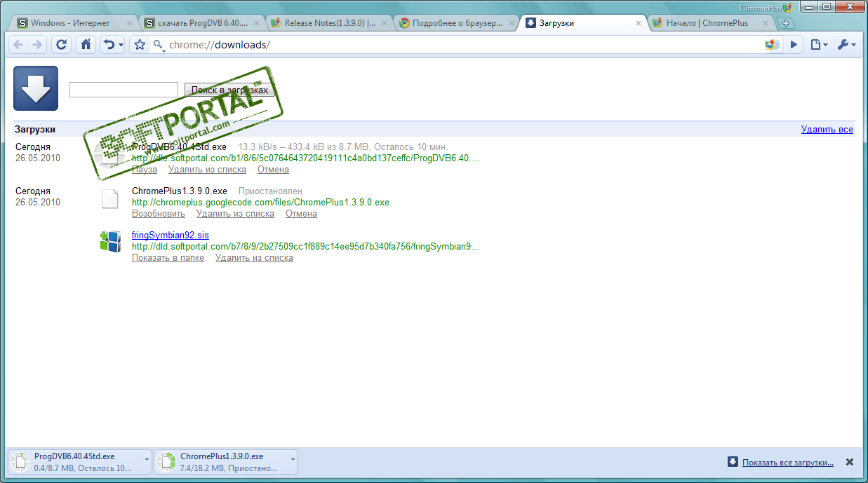
Task: Click the ChromePlus1.3.9.0.exe file icon
Action: 109,199
